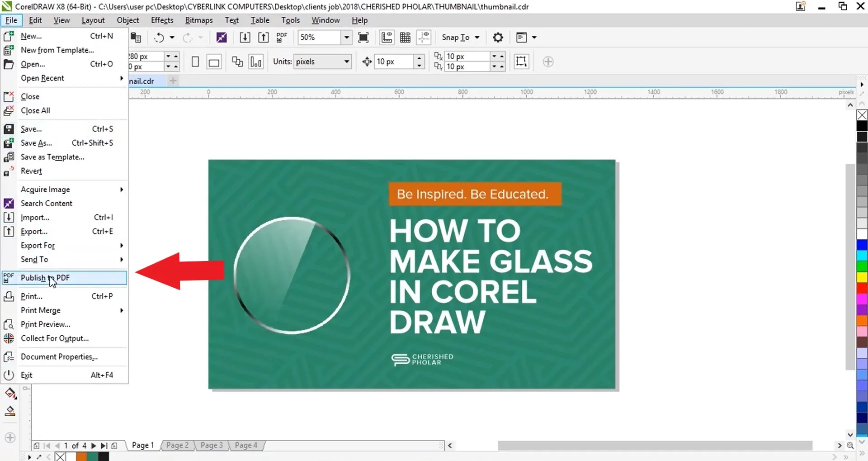The height and width of the screenshot is (461, 868).
Task: Switch to the Page 3 tab
Action: 211,445
